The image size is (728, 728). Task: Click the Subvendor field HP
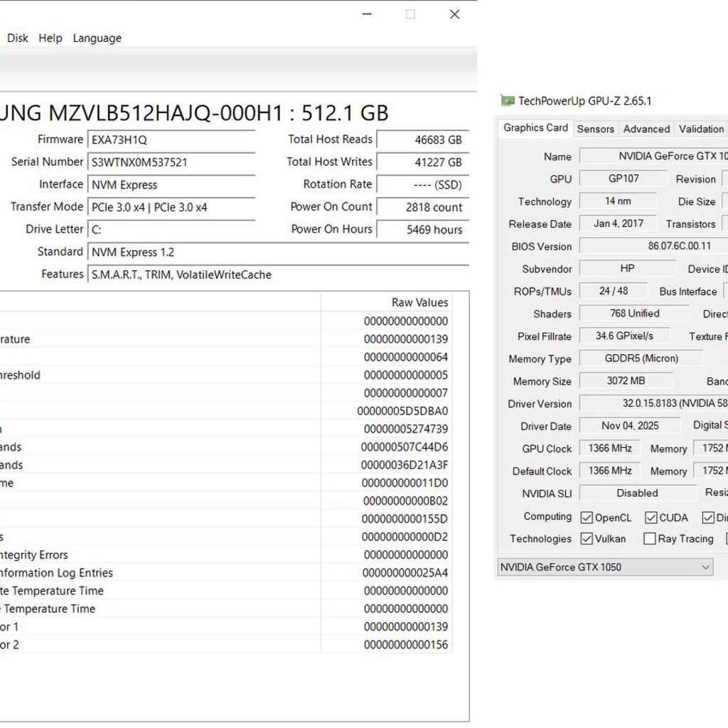[x=628, y=268]
